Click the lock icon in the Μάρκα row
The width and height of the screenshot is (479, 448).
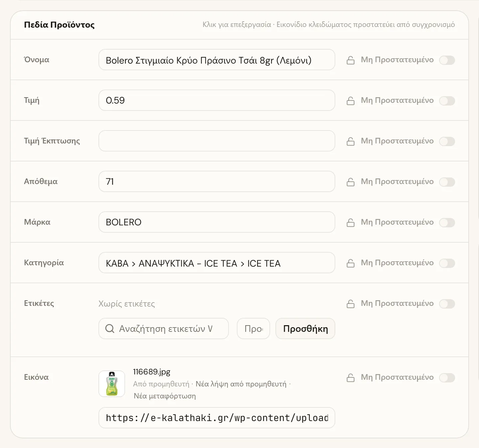[x=351, y=223]
